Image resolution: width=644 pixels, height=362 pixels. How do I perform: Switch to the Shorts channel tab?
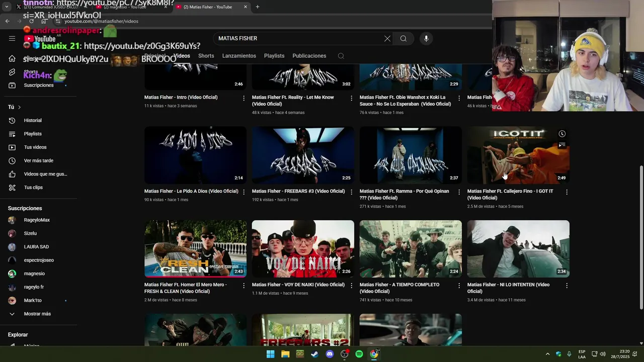click(x=206, y=56)
